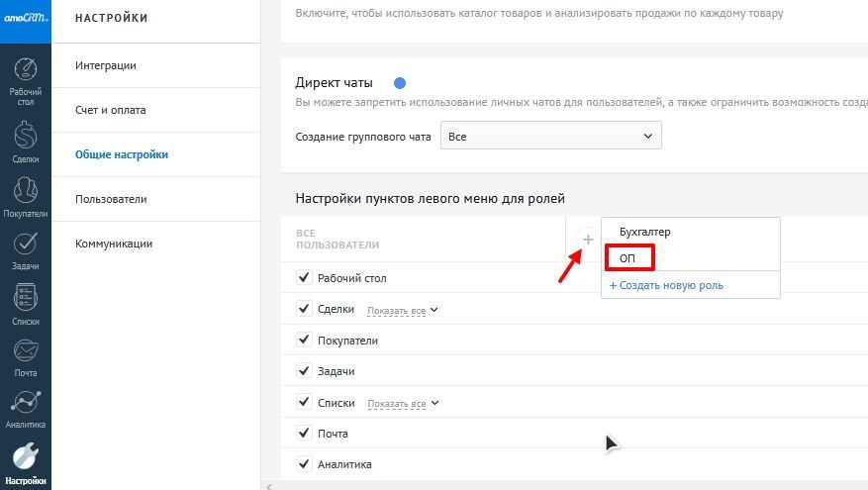Open Рабочий стол dashboard in sidebar
This screenshot has width=868, height=490.
(x=26, y=79)
